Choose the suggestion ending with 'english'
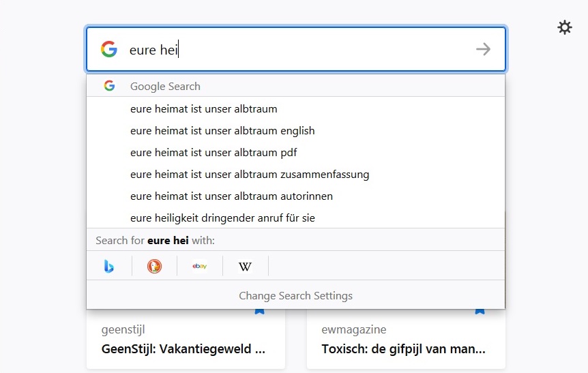The height and width of the screenshot is (373, 588). (x=295, y=131)
